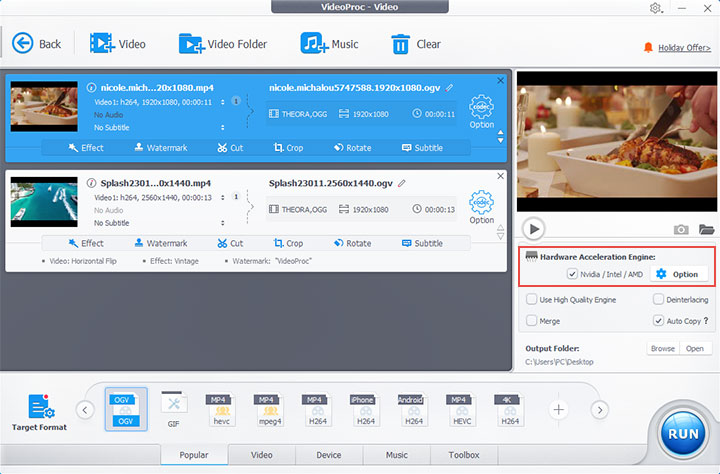
Task: Open the Holiday Offer link
Action: [x=684, y=48]
